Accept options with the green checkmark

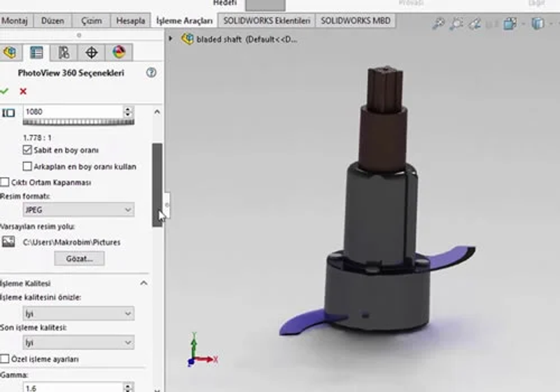coord(4,92)
